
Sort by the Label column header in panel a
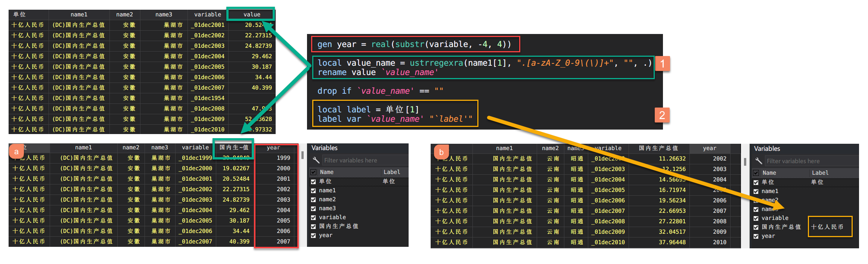coord(391,172)
